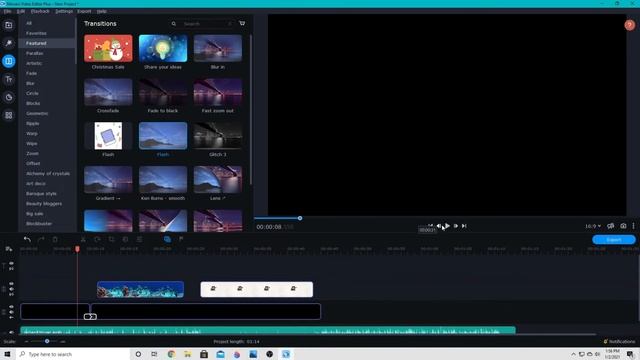Click the Crop icon in timeline toolbar
Screen dimensions: 640x360
(x=111, y=239)
